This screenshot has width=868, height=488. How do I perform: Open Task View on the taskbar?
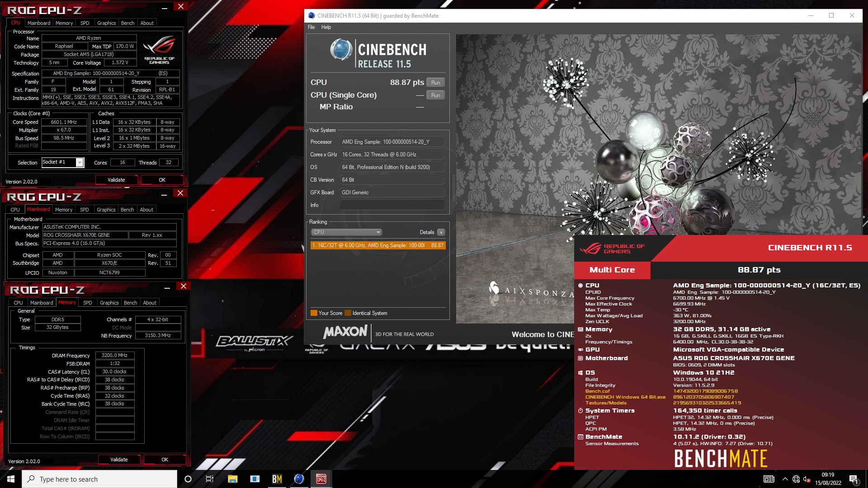point(210,479)
